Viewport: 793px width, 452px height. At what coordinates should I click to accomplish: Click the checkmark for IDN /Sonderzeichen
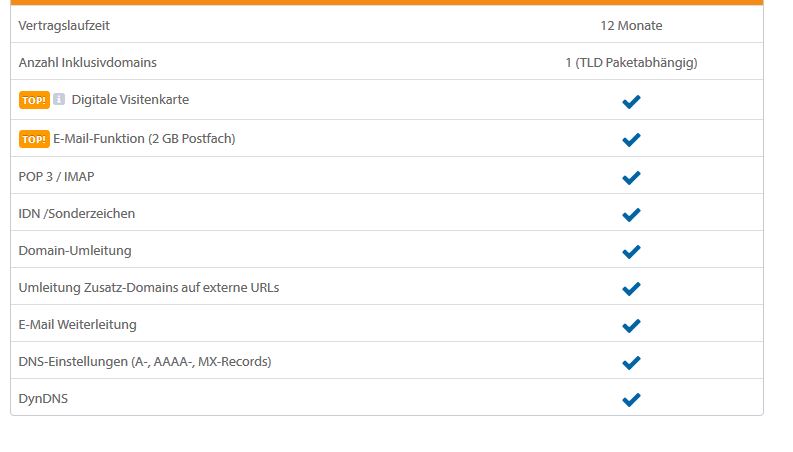coord(631,214)
